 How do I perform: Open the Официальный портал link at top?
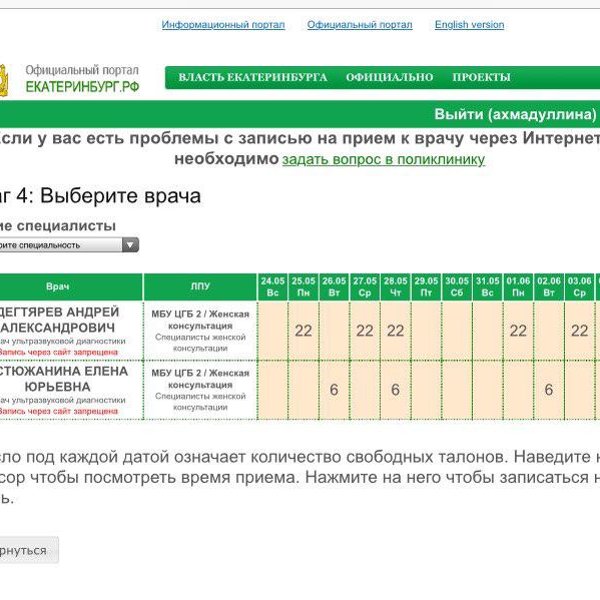point(360,24)
